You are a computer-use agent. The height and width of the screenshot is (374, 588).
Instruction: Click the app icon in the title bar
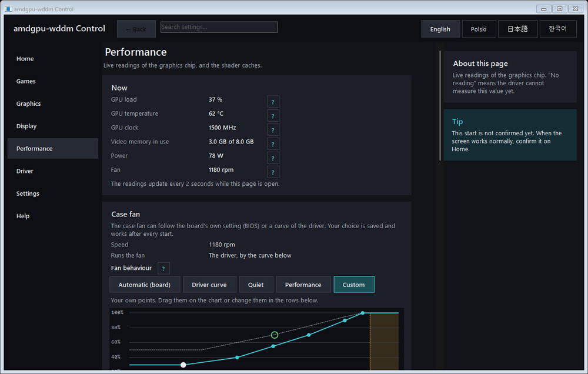(x=8, y=9)
